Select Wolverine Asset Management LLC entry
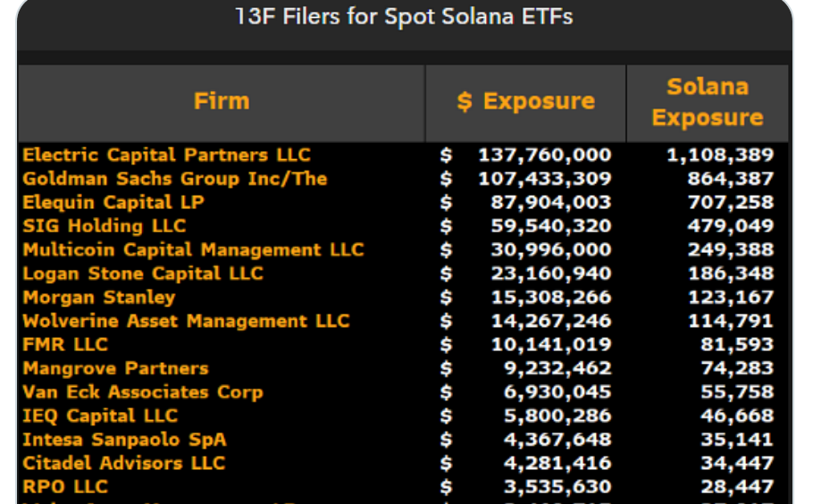This screenshot has width=813, height=504. click(186, 321)
